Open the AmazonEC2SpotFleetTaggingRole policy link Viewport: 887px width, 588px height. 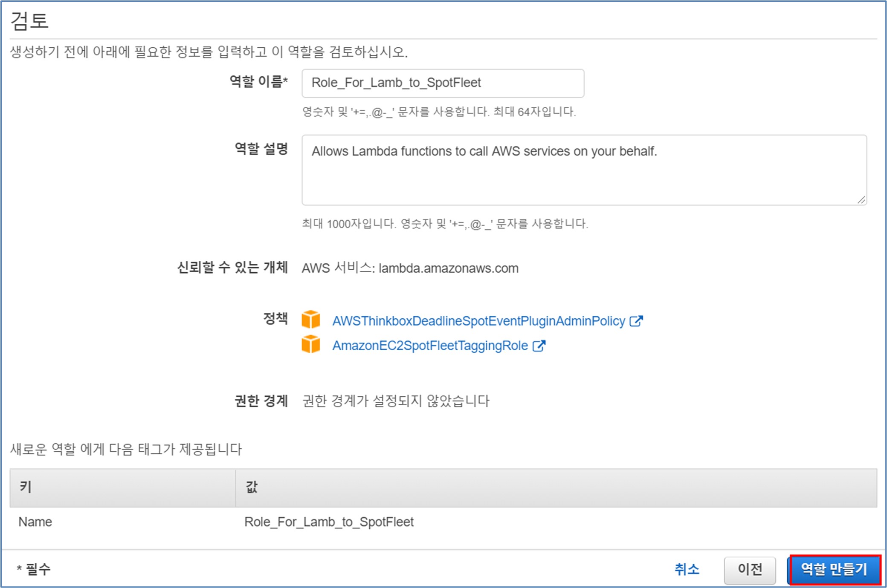coord(430,346)
